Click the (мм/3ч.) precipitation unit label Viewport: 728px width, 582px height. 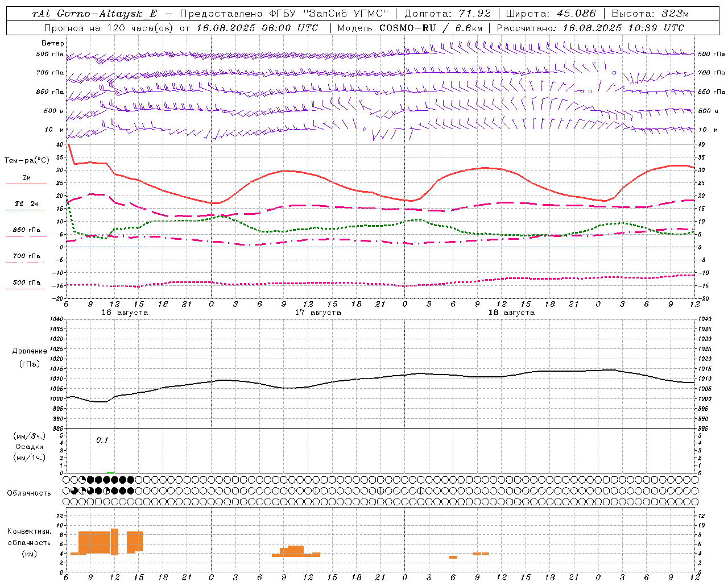point(30,436)
